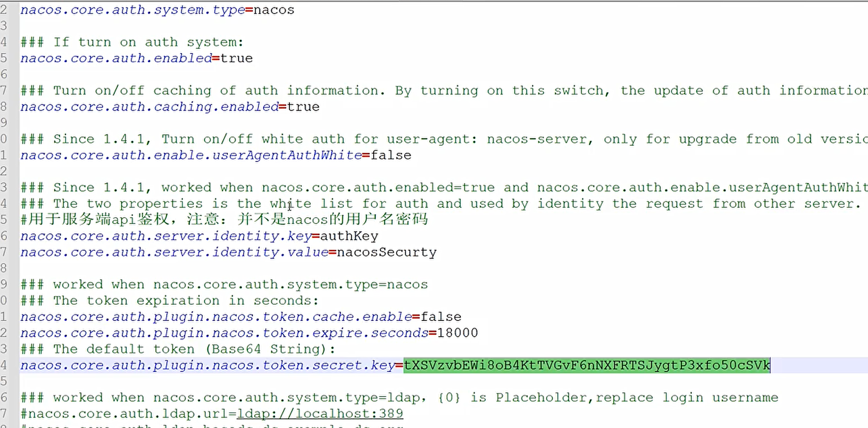The image size is (868, 428).
Task: Click 'nacos.core.auth.plugin.nacos.token.cache.enable' key
Action: pyautogui.click(x=216, y=317)
